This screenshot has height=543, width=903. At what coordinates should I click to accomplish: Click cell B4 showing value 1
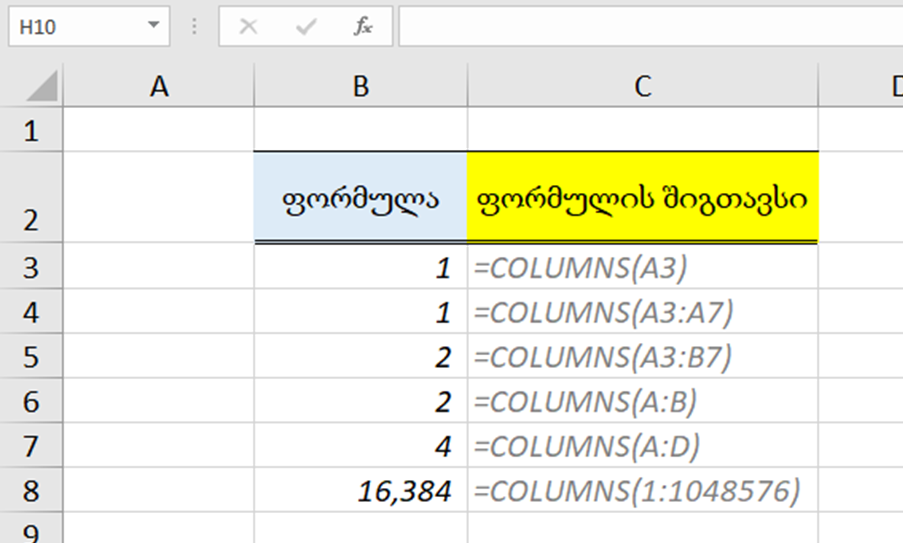coord(361,311)
